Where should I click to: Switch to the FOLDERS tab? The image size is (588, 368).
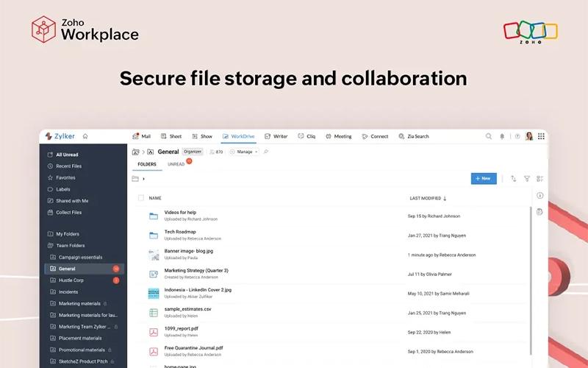point(147,164)
